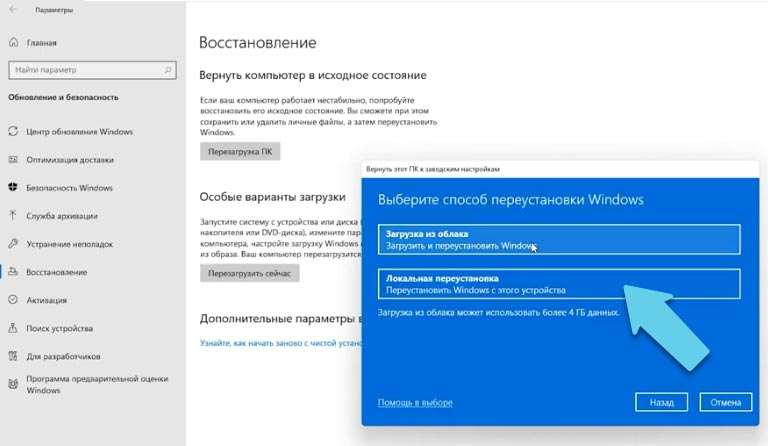This screenshot has width=768, height=446.
Task: Click the 'Перезагрузка ПК' button
Action: (240, 151)
